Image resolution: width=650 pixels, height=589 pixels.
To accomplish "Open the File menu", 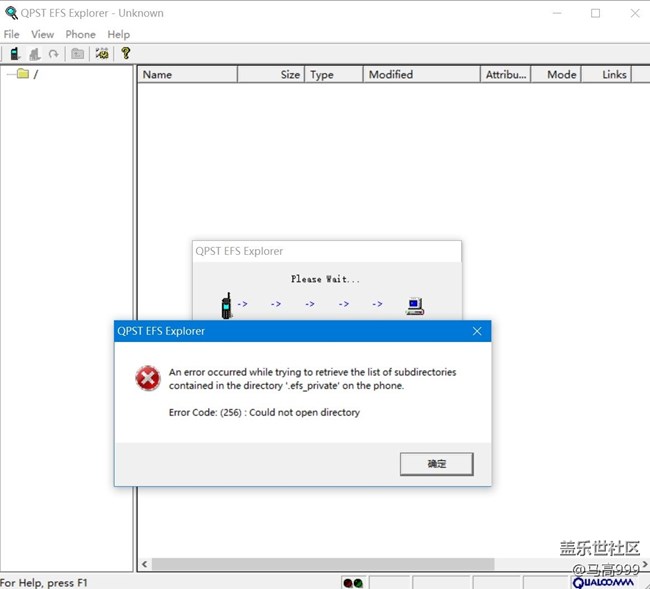I will pyautogui.click(x=12, y=34).
